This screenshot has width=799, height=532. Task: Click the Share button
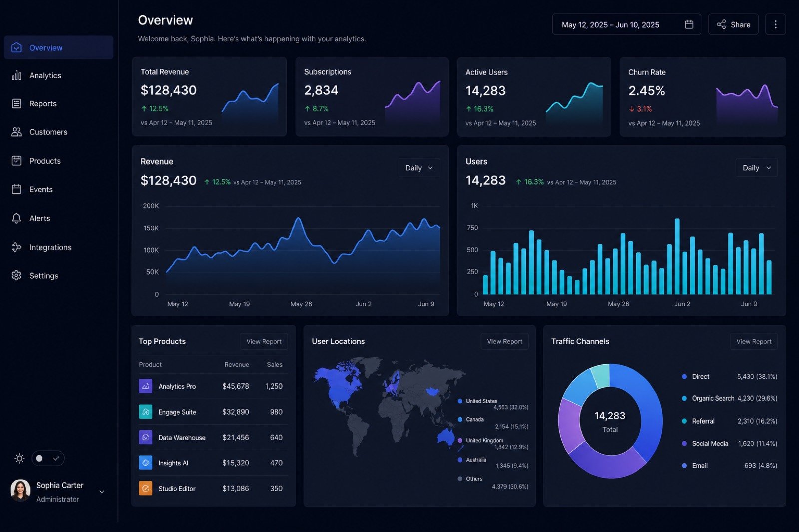(x=733, y=24)
